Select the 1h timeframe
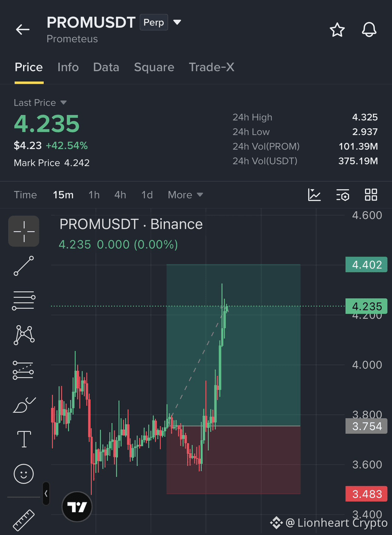The height and width of the screenshot is (535, 392). pos(94,195)
